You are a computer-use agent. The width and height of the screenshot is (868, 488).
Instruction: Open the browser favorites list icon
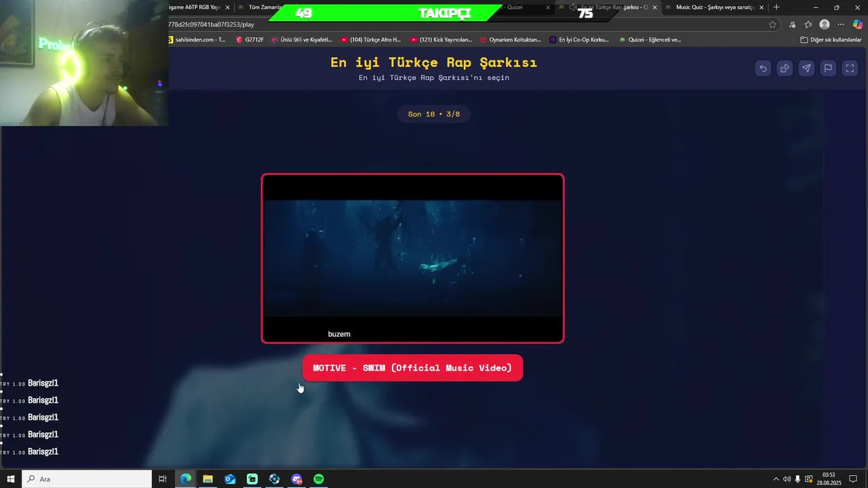click(x=808, y=24)
